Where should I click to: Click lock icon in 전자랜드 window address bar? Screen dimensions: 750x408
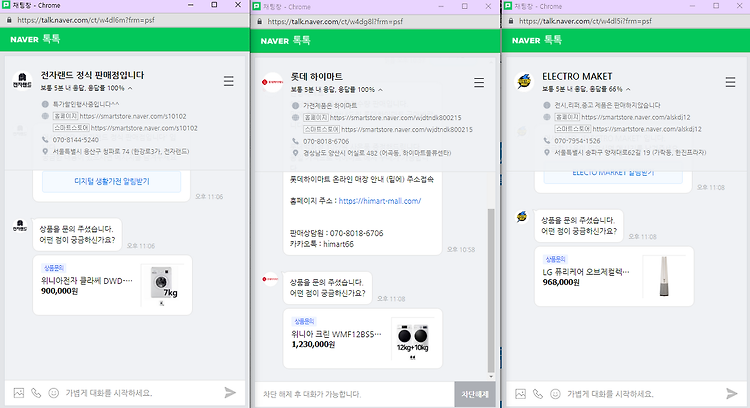tap(9, 20)
